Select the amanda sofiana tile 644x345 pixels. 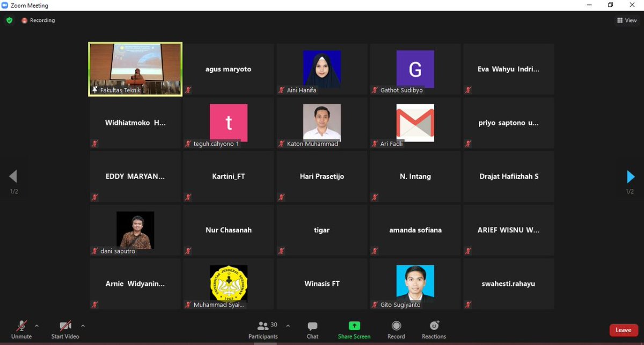(415, 230)
